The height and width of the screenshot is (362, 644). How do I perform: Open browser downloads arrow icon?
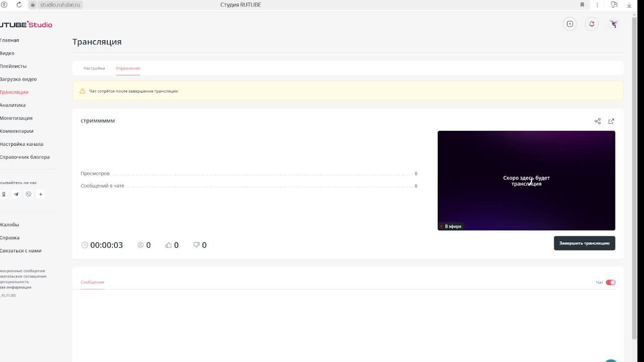[x=629, y=5]
